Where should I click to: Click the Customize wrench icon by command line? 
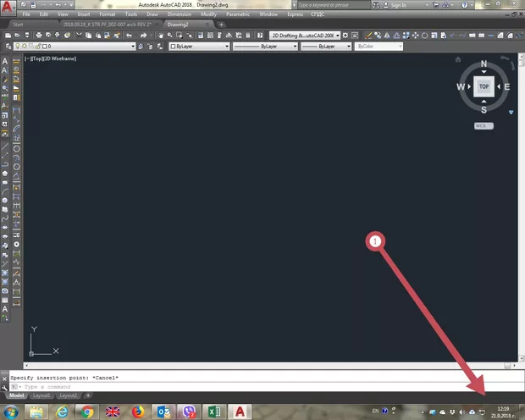pyautogui.click(x=4, y=388)
